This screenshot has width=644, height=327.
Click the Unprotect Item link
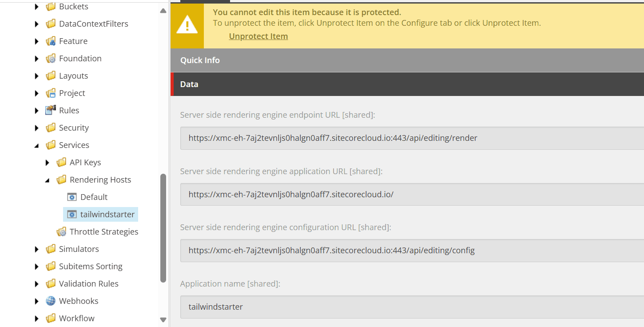tap(258, 36)
